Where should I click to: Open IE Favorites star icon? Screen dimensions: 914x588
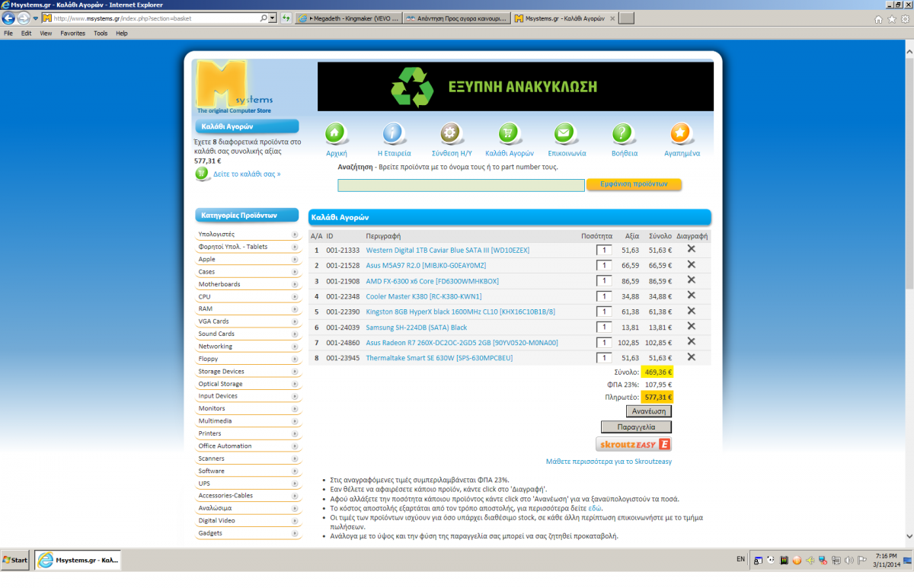892,18
